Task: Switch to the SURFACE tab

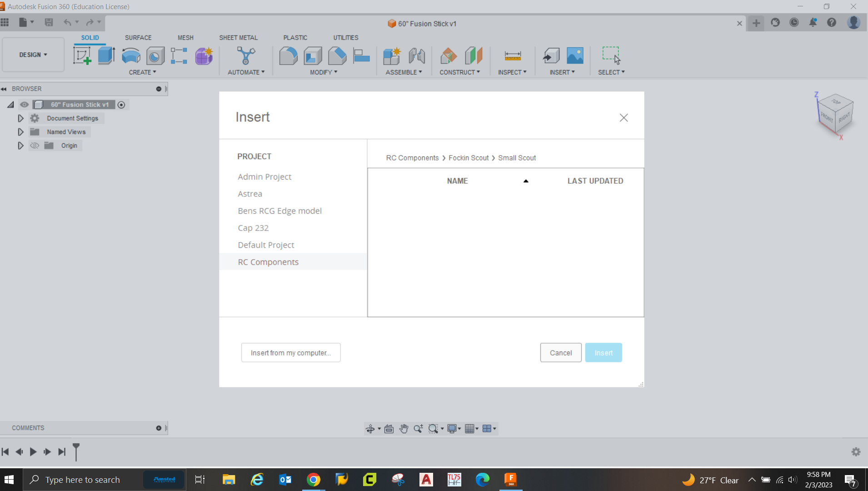Action: pos(138,38)
